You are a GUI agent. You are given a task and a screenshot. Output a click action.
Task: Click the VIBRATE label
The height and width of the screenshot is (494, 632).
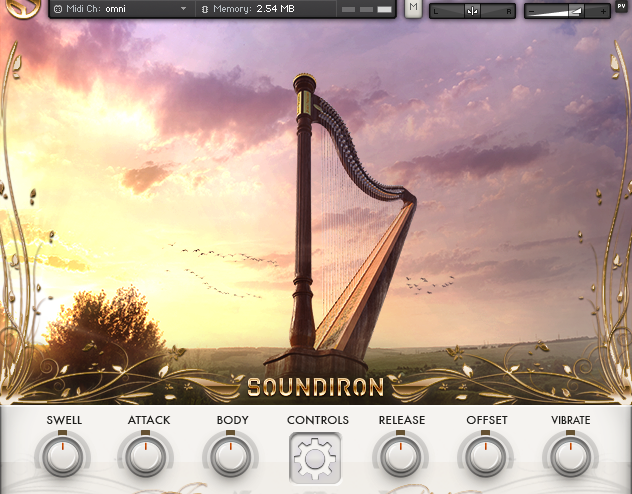point(571,420)
